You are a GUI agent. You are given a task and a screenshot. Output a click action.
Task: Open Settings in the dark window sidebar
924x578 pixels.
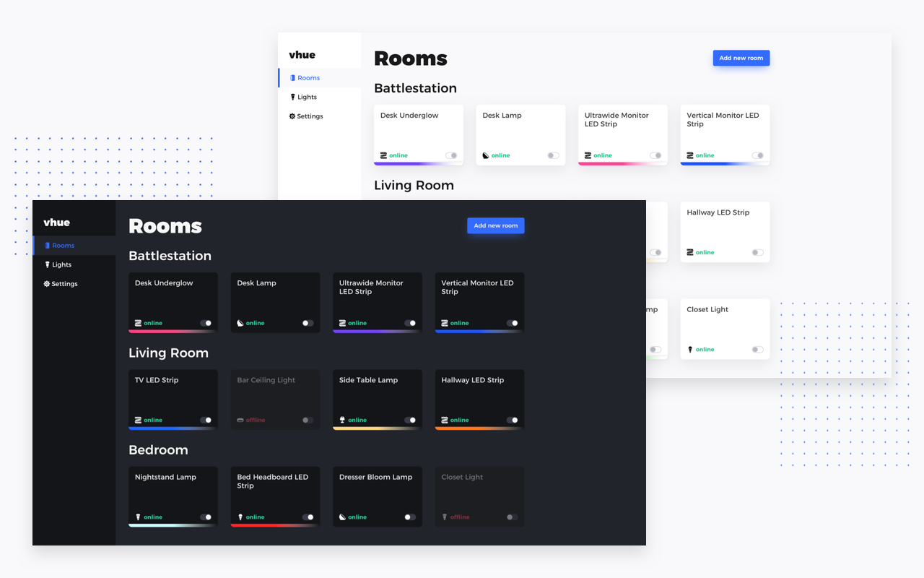click(x=74, y=284)
